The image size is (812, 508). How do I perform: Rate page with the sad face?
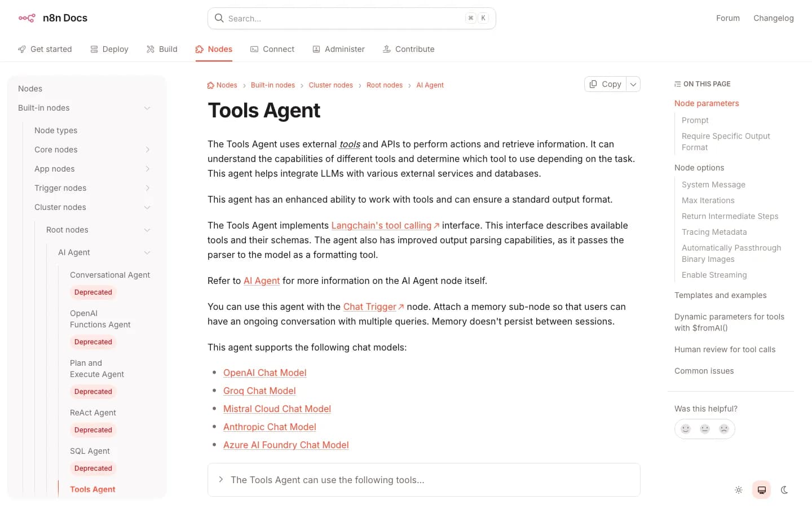point(724,429)
